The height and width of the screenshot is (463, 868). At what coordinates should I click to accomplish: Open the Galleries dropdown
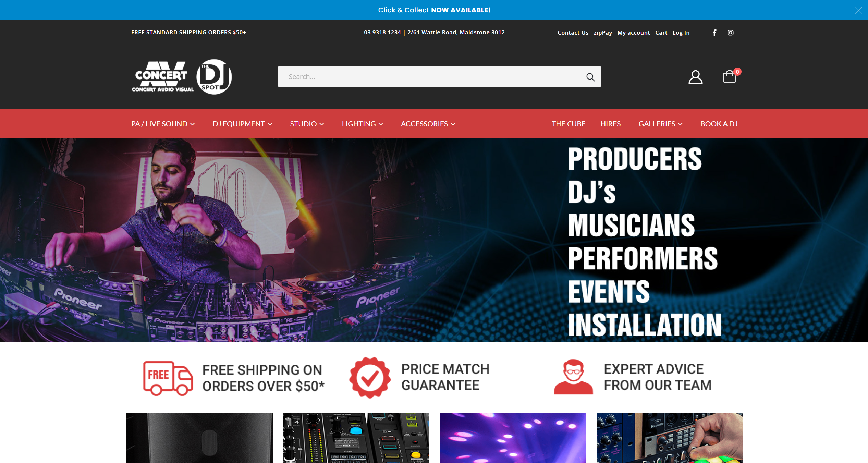point(660,124)
